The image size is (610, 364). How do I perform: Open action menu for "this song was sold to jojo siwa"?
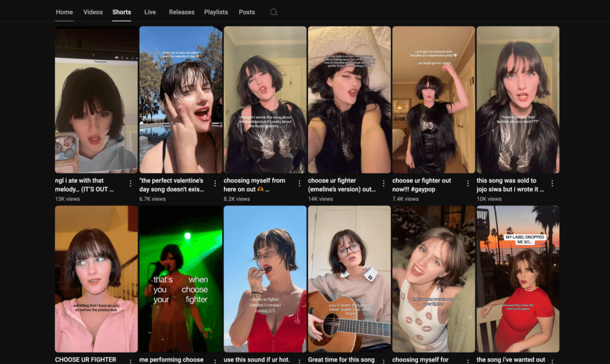click(552, 184)
